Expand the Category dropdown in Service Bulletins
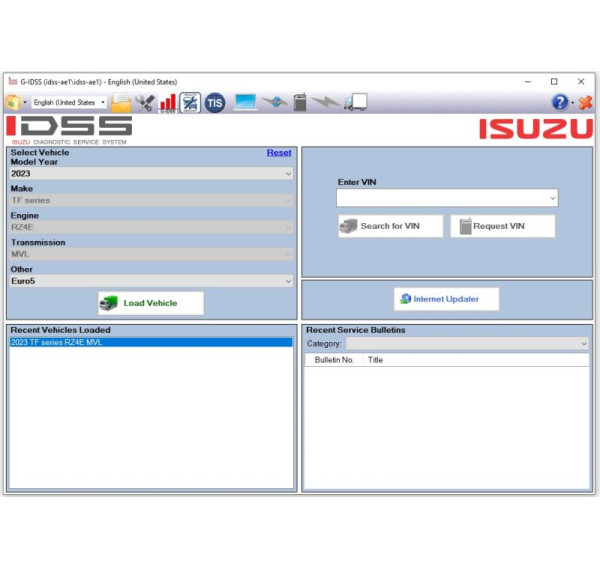 [x=467, y=344]
